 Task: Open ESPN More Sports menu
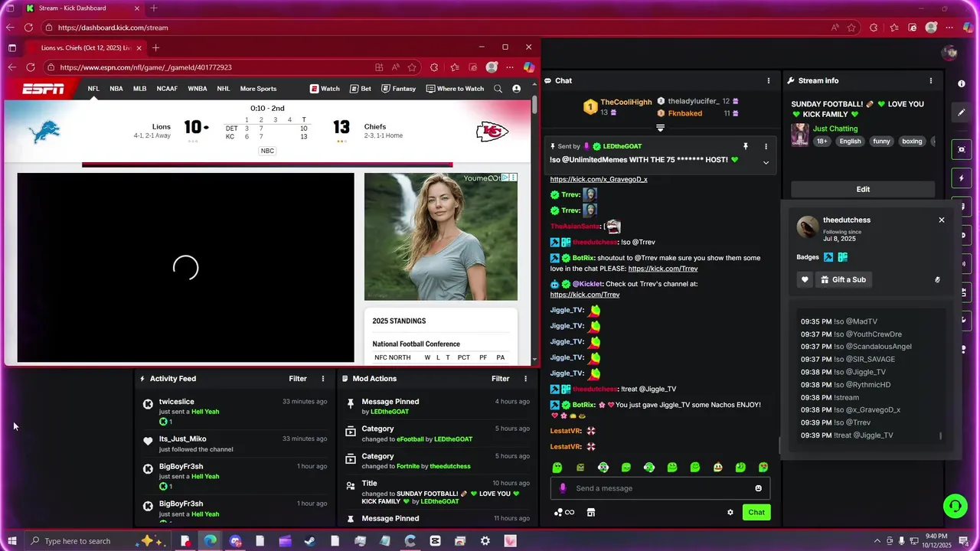(x=258, y=89)
